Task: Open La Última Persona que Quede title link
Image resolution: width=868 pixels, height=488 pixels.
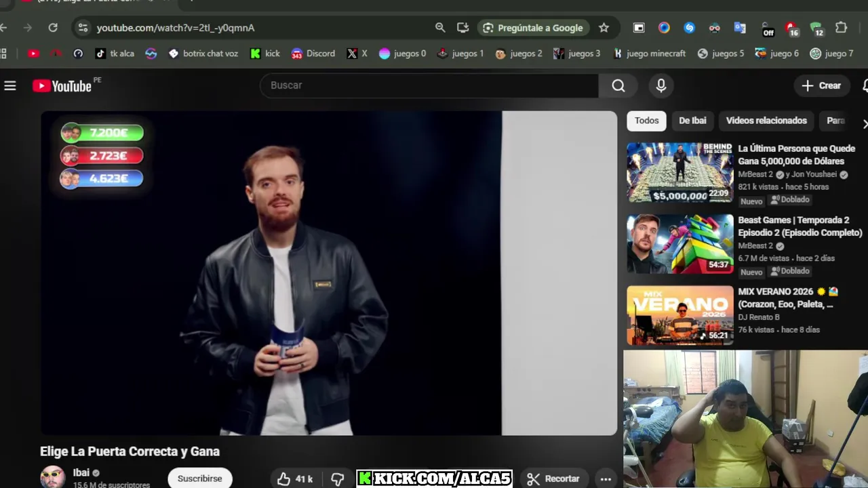Action: coord(796,155)
